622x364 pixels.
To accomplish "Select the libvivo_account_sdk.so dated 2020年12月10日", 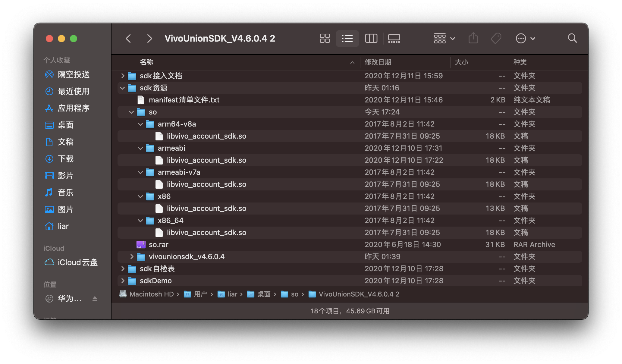I will click(350, 160).
